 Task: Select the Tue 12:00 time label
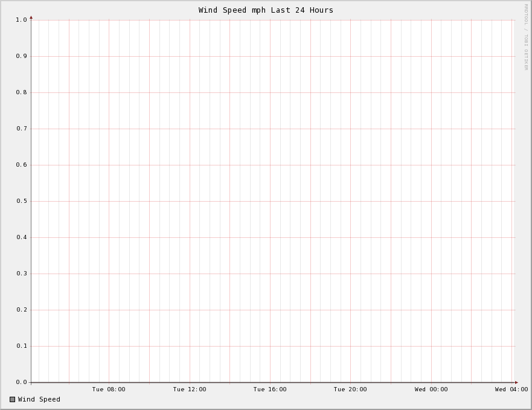[x=190, y=389]
